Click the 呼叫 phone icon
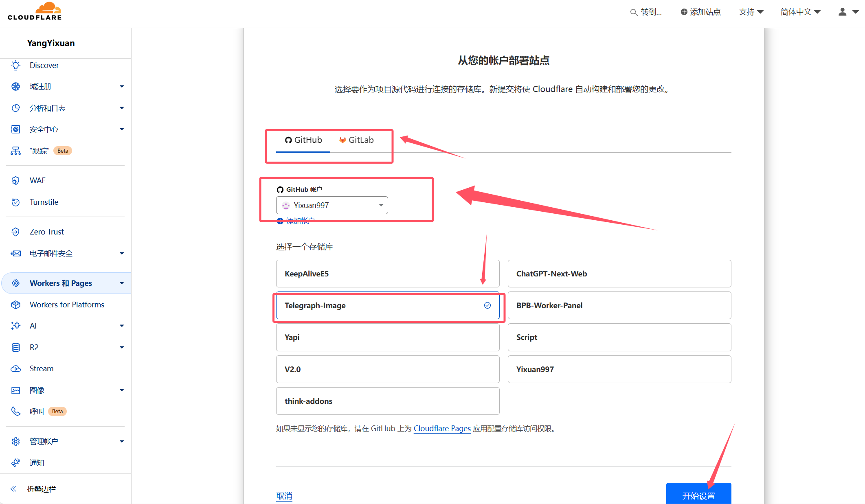The height and width of the screenshot is (504, 865). tap(15, 411)
